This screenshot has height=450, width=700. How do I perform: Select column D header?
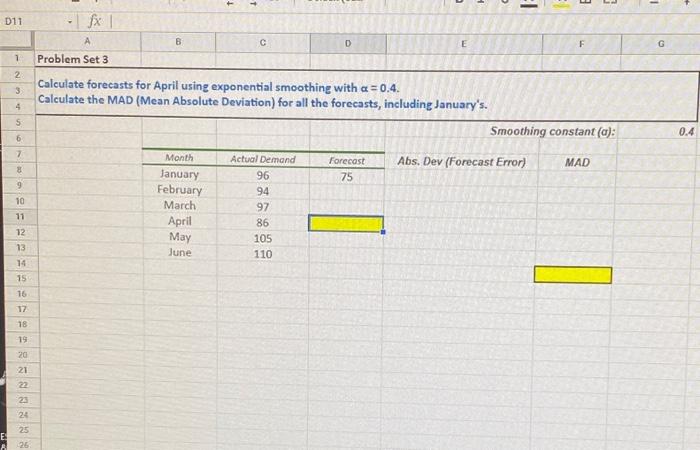348,44
